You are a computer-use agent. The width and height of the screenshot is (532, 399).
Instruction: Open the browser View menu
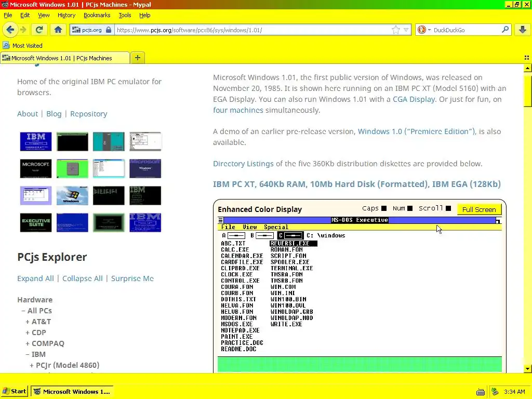pyautogui.click(x=44, y=15)
